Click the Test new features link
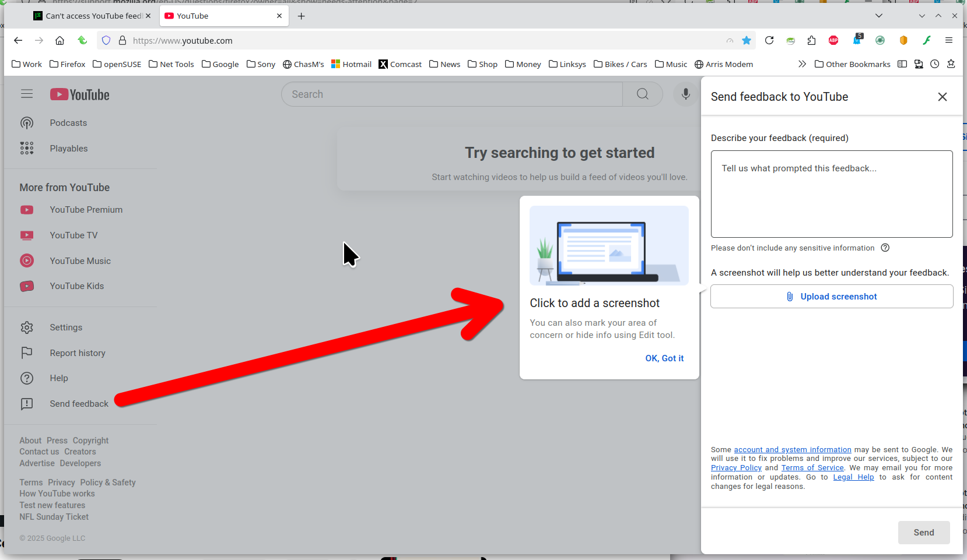The height and width of the screenshot is (560, 967). coord(52,505)
